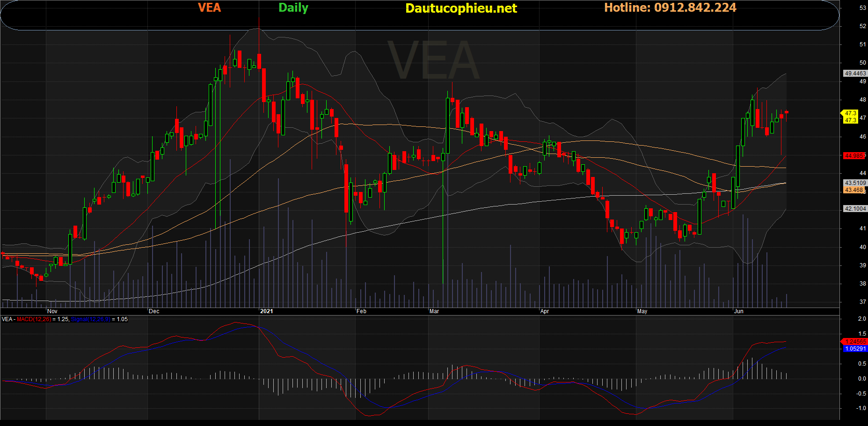Click the orange 43.468 moving average tag
The height and width of the screenshot is (426, 868).
(854, 190)
